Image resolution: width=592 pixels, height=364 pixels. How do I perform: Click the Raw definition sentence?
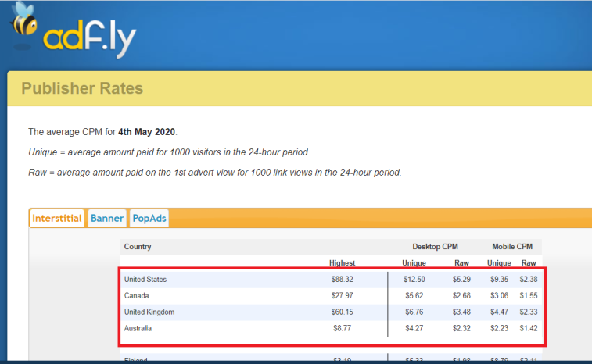coord(215,173)
